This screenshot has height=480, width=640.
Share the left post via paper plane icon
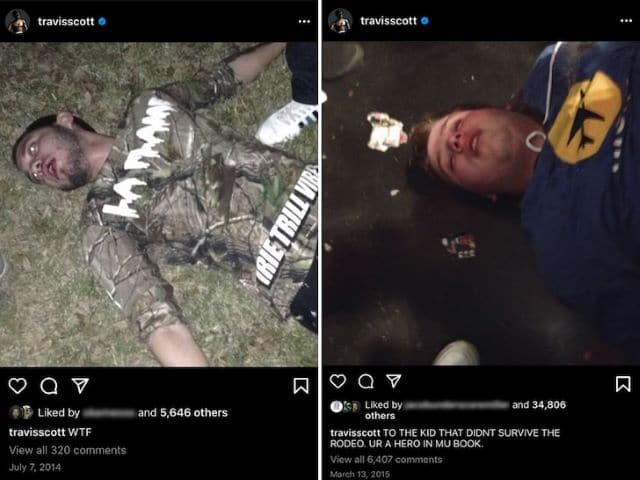point(80,385)
